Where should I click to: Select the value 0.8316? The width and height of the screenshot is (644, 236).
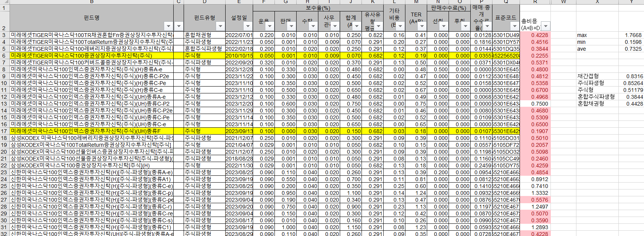coord(631,76)
